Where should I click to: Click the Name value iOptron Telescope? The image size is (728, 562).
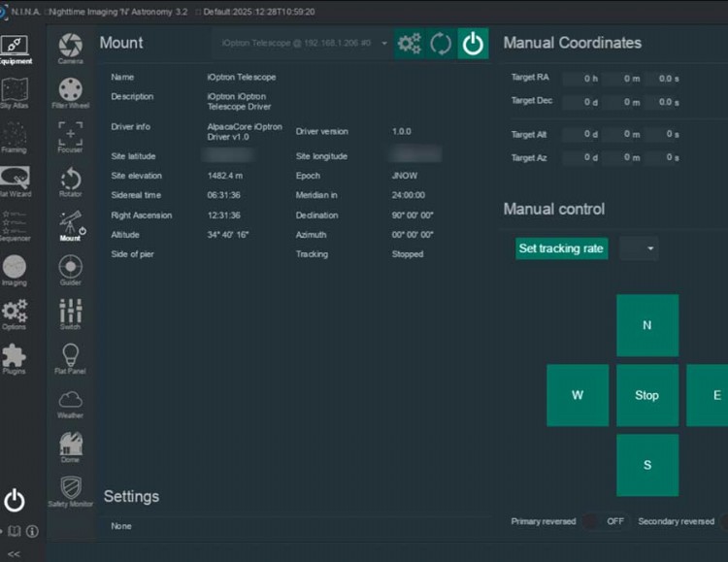pos(242,77)
